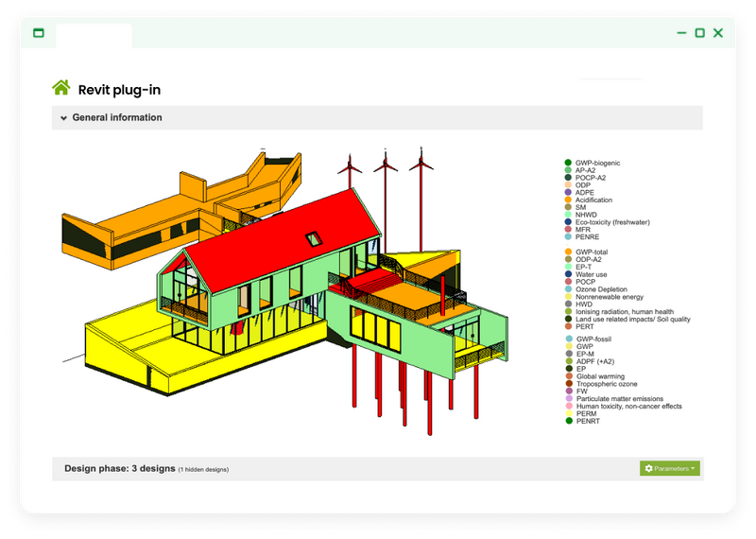The image size is (756, 539).
Task: Open the Parameters dropdown
Action: click(x=670, y=468)
